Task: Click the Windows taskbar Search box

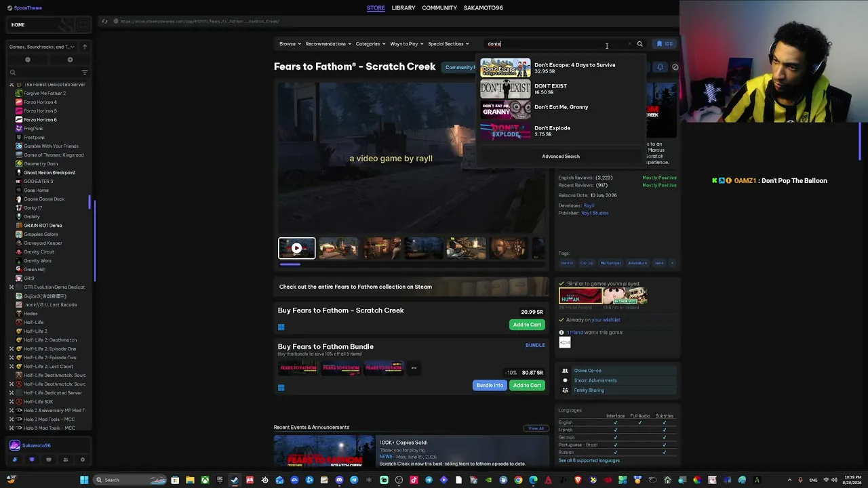Action: (x=131, y=481)
